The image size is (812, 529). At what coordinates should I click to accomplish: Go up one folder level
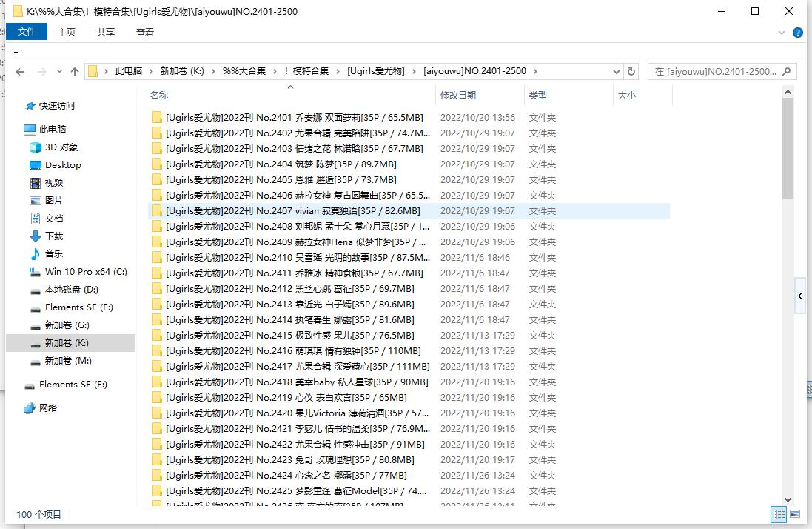click(75, 72)
